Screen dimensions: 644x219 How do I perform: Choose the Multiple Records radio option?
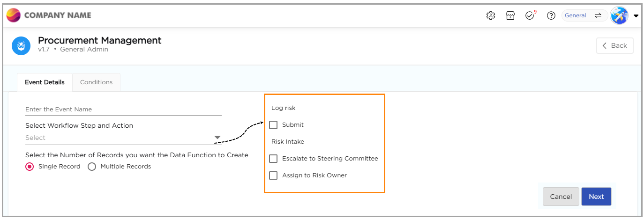[92, 167]
